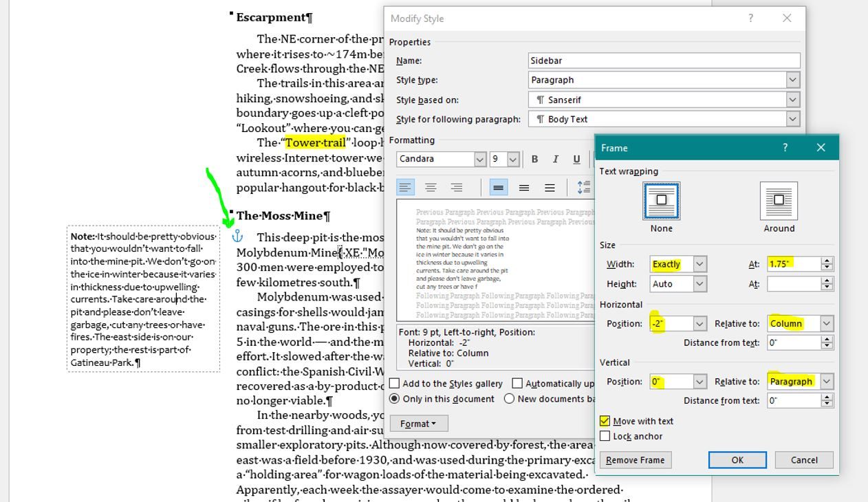Click the increase paragraph spacing icon
The image size is (868, 502).
[583, 188]
